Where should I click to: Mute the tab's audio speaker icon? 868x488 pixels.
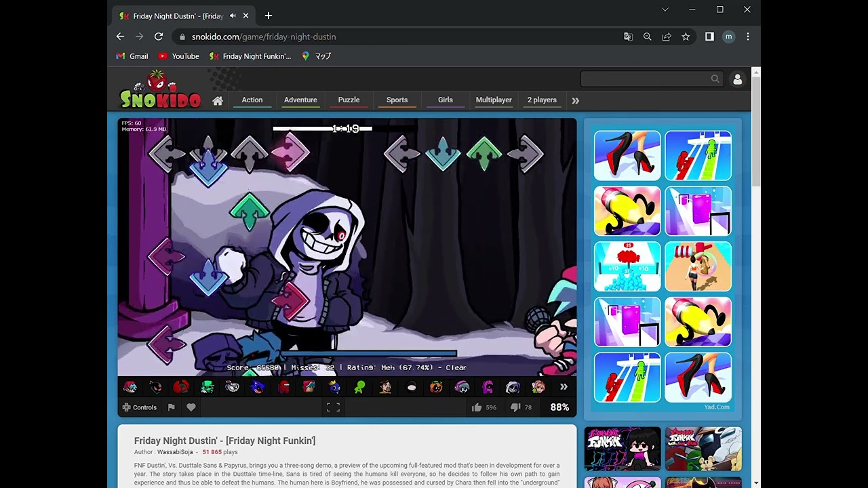(x=233, y=16)
